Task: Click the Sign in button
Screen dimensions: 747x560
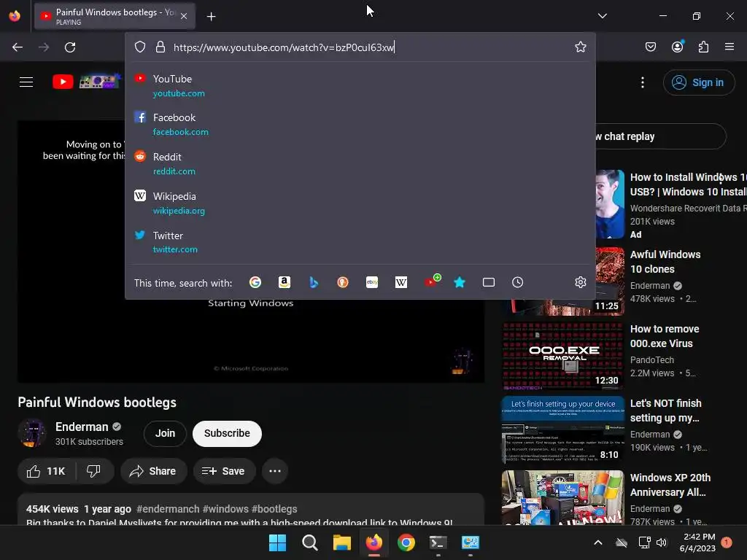Action: (x=698, y=82)
